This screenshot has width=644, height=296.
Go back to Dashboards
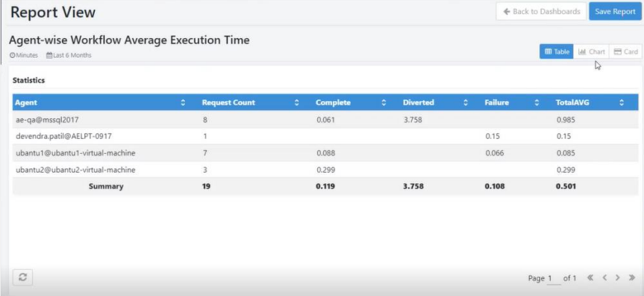coord(541,11)
